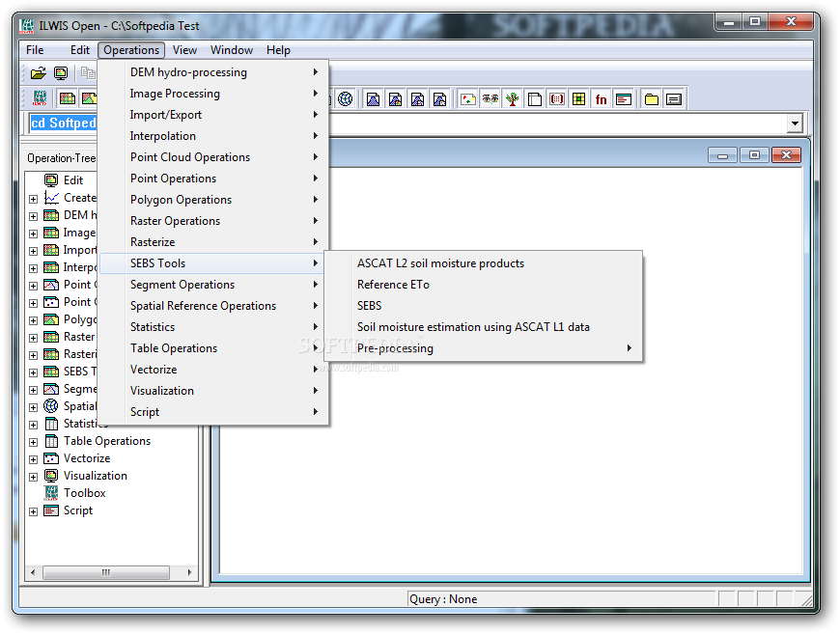Expand the Image tree node

33,234
